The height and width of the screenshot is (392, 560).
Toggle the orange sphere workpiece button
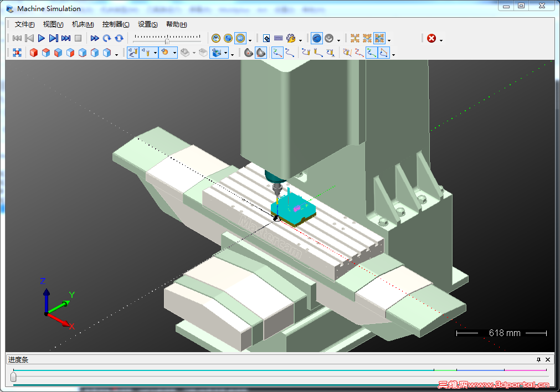pos(165,53)
